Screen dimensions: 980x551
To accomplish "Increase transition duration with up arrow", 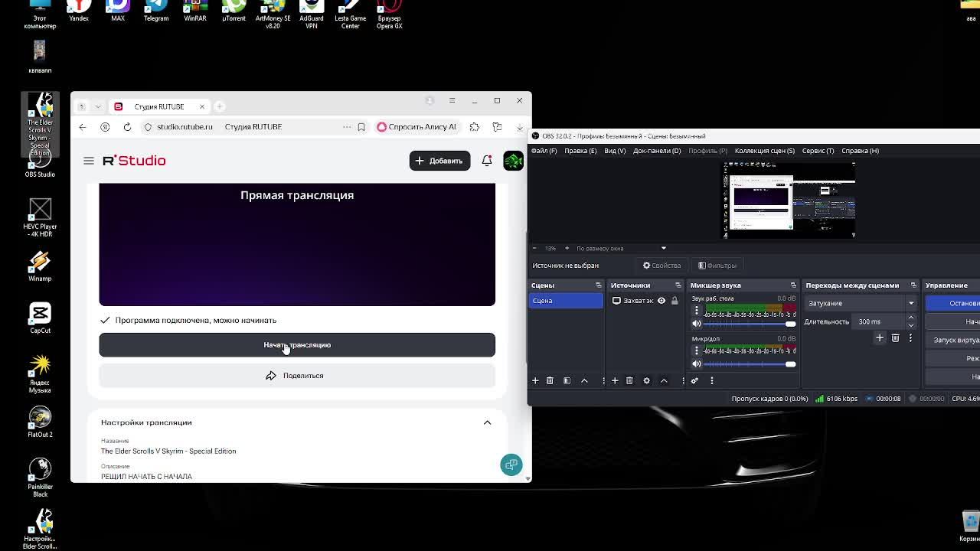I will point(911,318).
